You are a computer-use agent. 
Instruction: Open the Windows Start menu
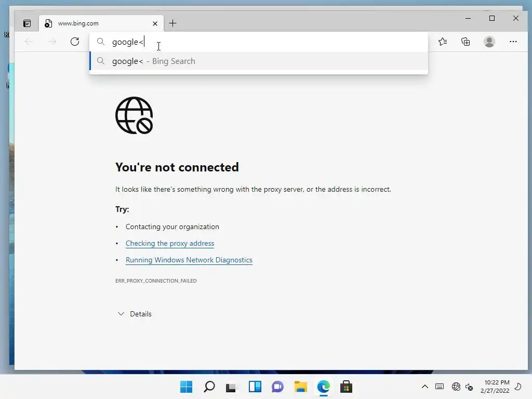pos(186,387)
